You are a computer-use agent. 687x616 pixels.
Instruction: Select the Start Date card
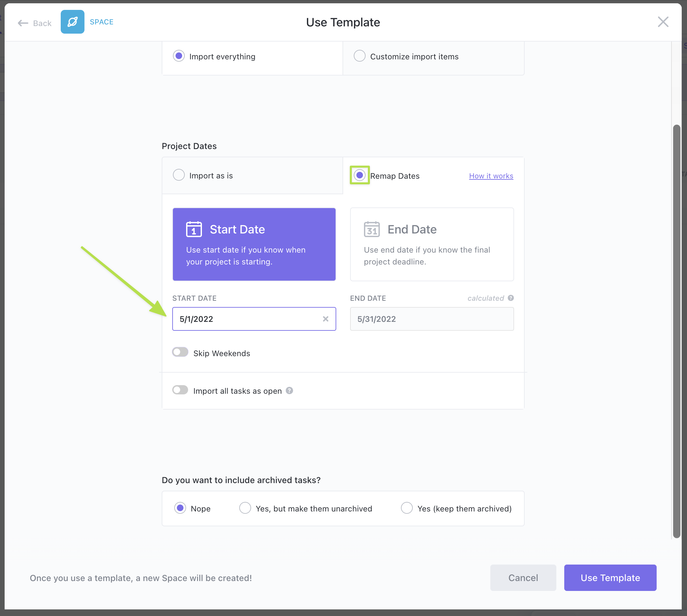point(254,244)
